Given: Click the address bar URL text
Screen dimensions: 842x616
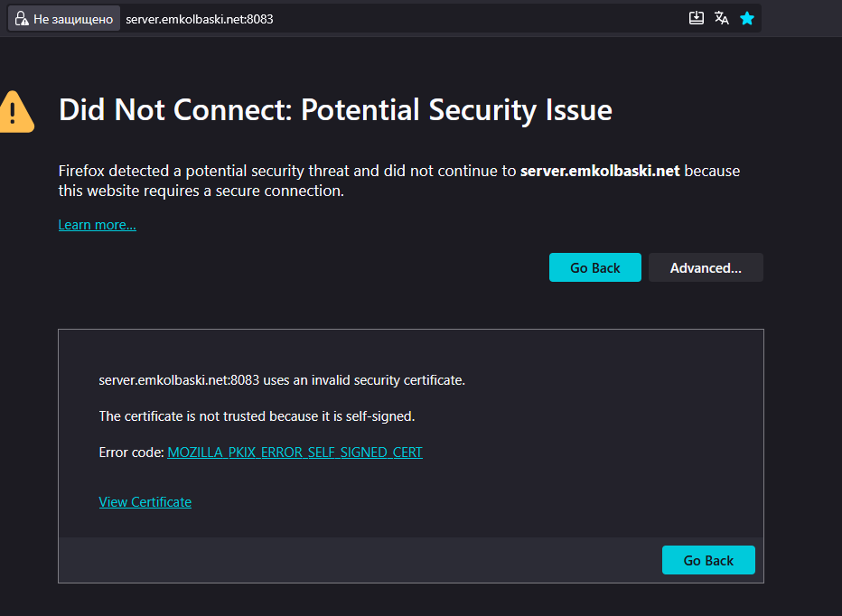Looking at the screenshot, I should [200, 19].
